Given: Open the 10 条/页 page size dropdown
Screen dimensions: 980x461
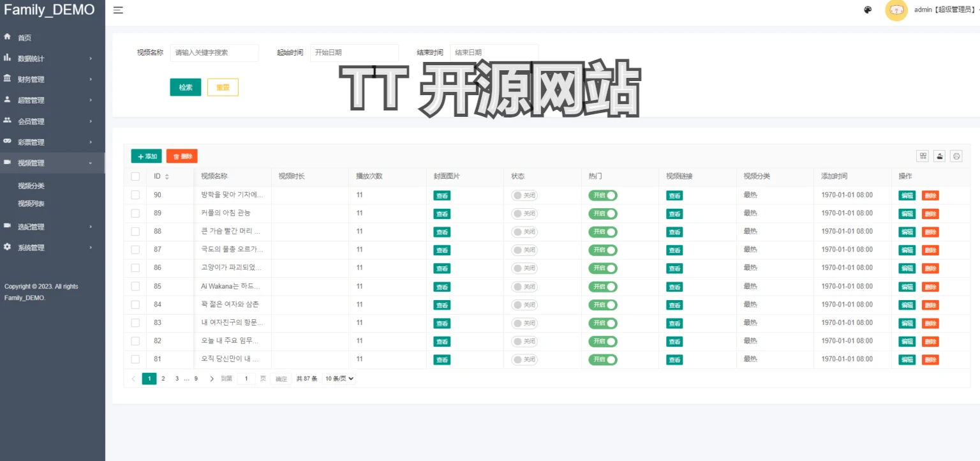Looking at the screenshot, I should click(339, 379).
